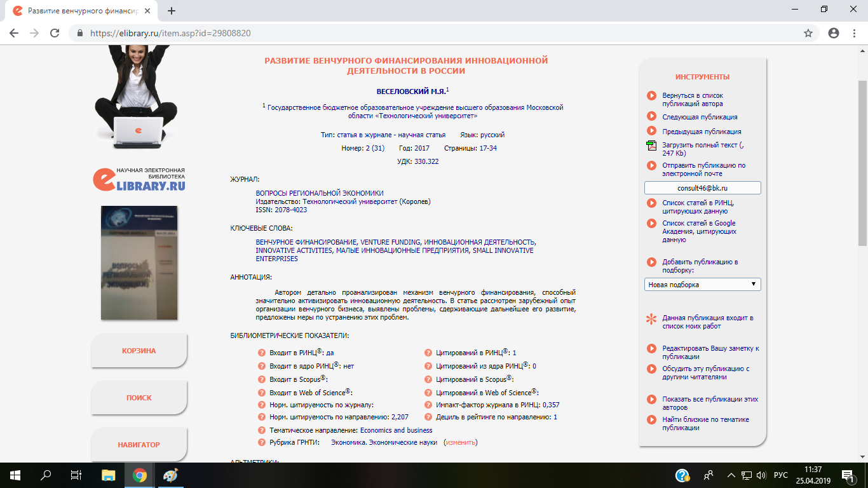Open the 'Новая подборка' dropdown

click(702, 285)
